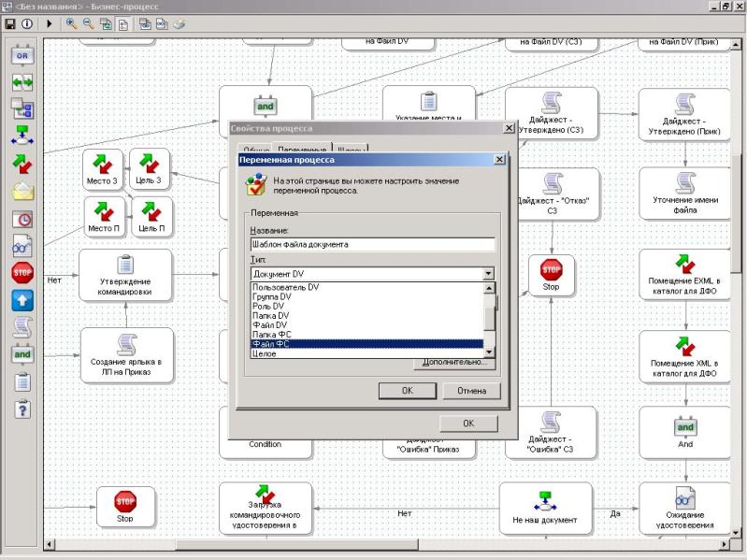The height and width of the screenshot is (560, 747).
Task: Switch to the 'Общие' tab
Action: tap(256, 150)
